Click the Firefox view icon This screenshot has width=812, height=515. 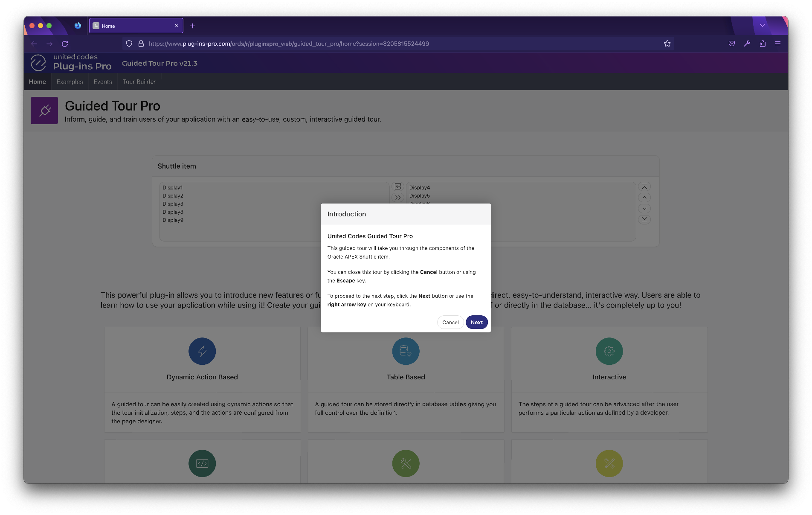78,26
